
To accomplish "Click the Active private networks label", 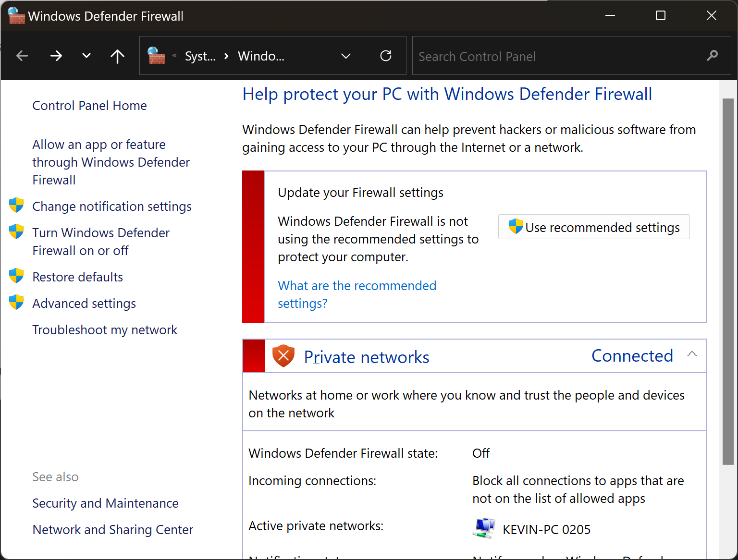I will click(316, 526).
